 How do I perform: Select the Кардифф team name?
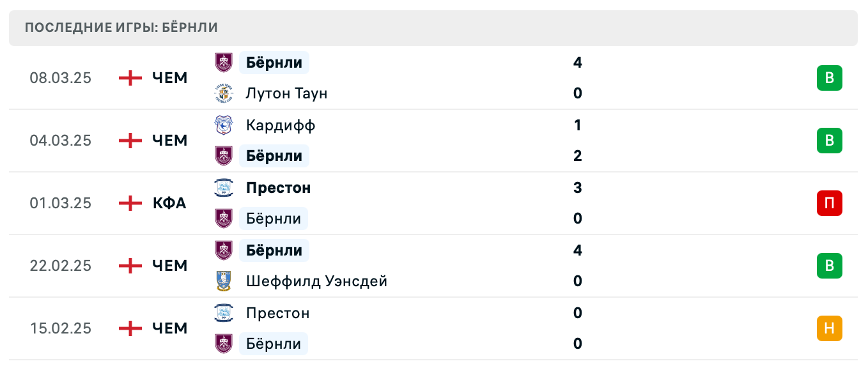coord(281,125)
